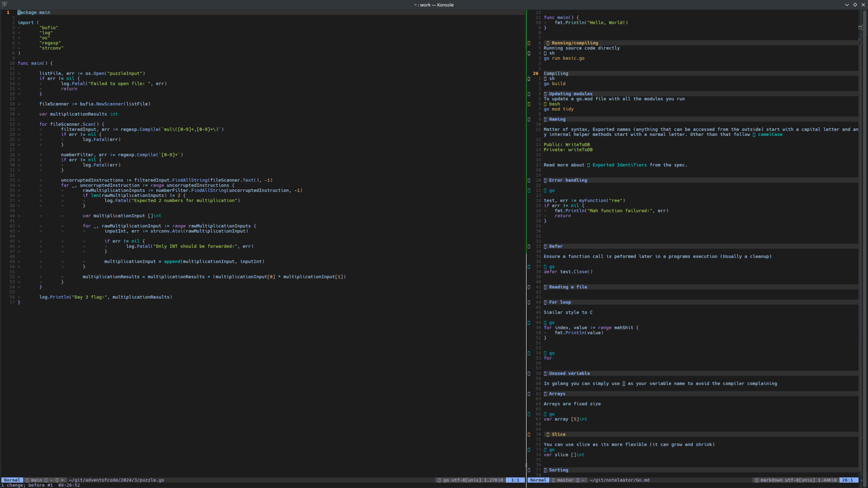Click the '1 change; before #1' message
The height and width of the screenshot is (488, 868).
point(27,485)
